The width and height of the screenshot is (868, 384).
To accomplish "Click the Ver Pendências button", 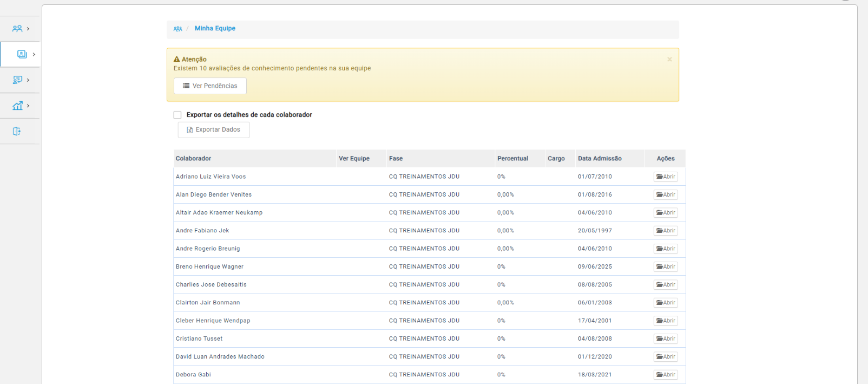I will (210, 86).
